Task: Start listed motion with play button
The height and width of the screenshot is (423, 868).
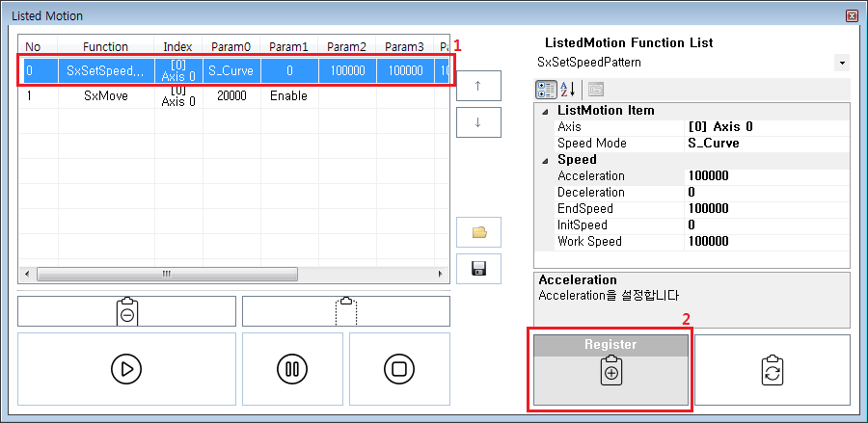Action: pos(126,369)
